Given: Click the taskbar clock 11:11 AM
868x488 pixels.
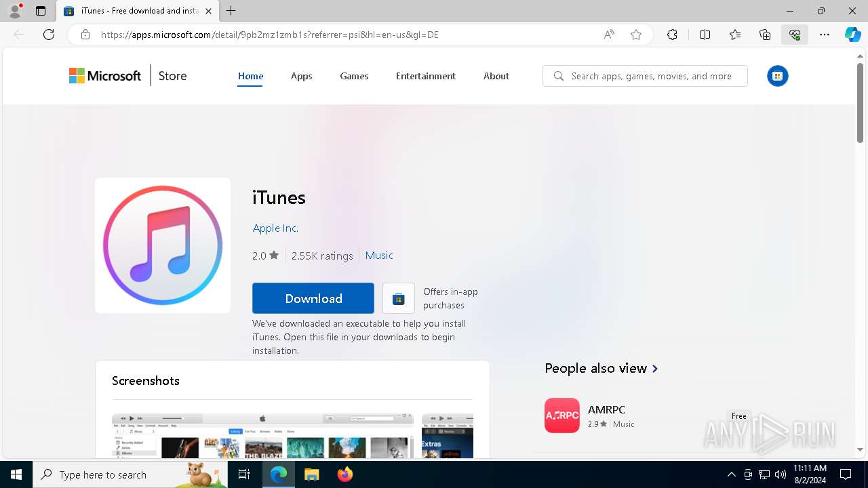Looking at the screenshot, I should pyautogui.click(x=810, y=468).
